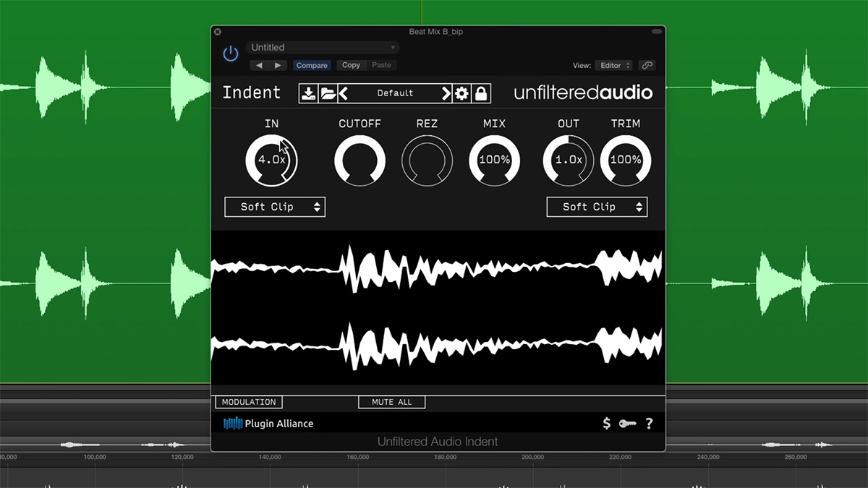Image resolution: width=868 pixels, height=488 pixels.
Task: Click the REZ knob
Action: [x=427, y=160]
